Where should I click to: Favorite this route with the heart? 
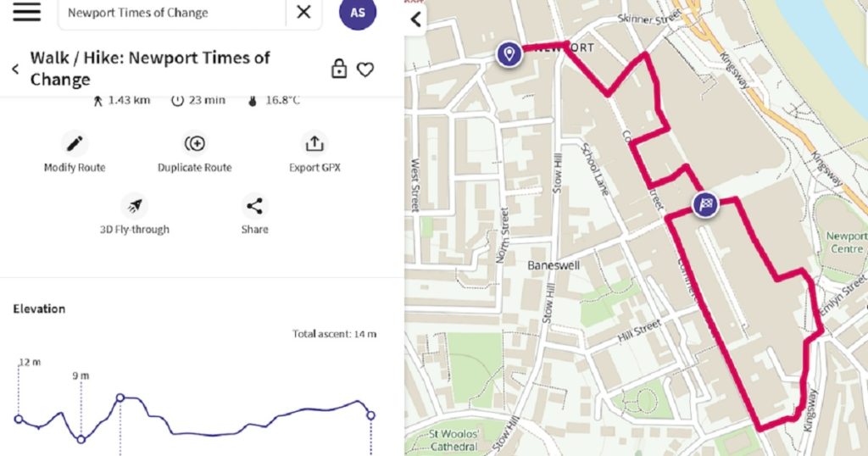tap(365, 70)
